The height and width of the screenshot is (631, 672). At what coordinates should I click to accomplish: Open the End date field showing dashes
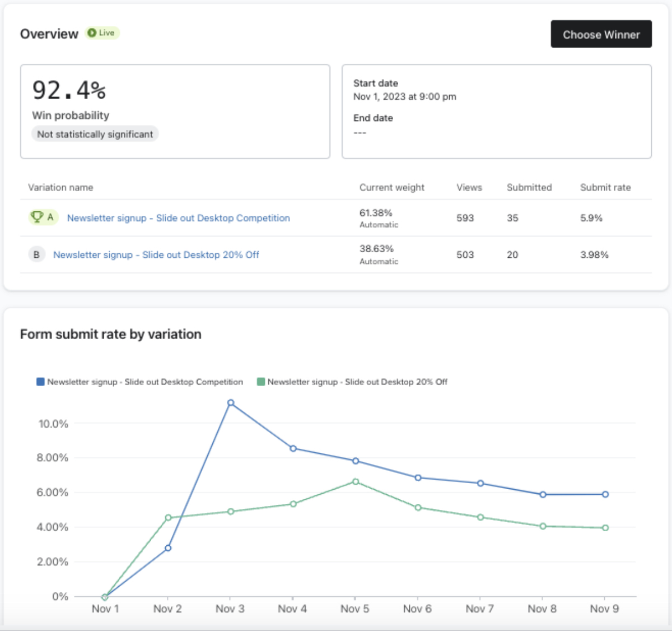click(x=361, y=132)
